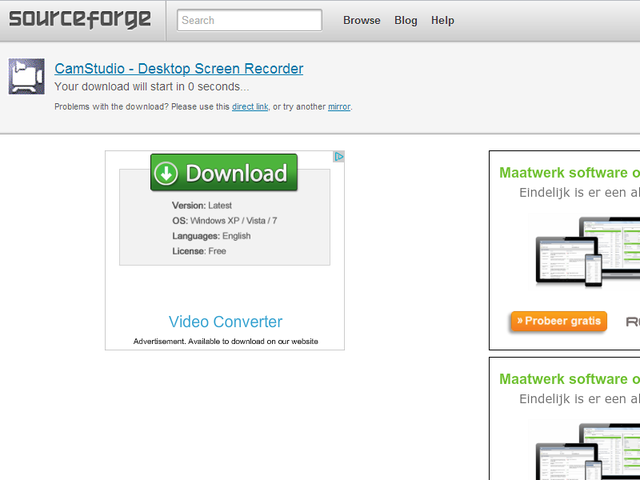640x480 pixels.
Task: Try another mirror link
Action: (x=339, y=107)
